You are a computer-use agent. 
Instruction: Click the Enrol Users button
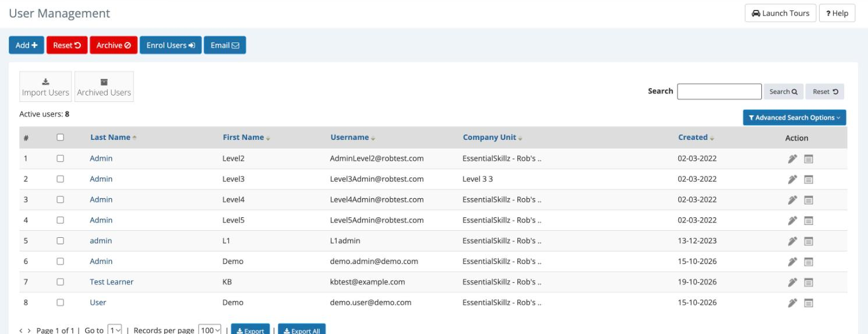[171, 45]
